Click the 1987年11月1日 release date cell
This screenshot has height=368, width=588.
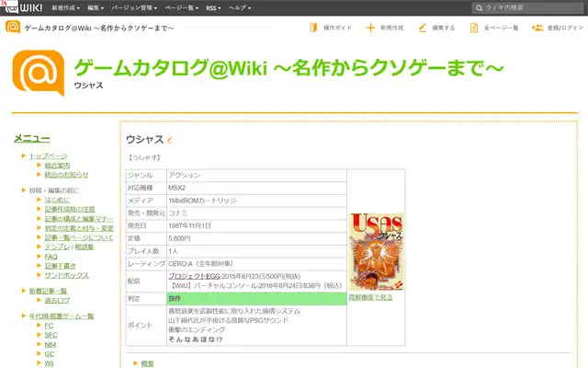(x=256, y=225)
